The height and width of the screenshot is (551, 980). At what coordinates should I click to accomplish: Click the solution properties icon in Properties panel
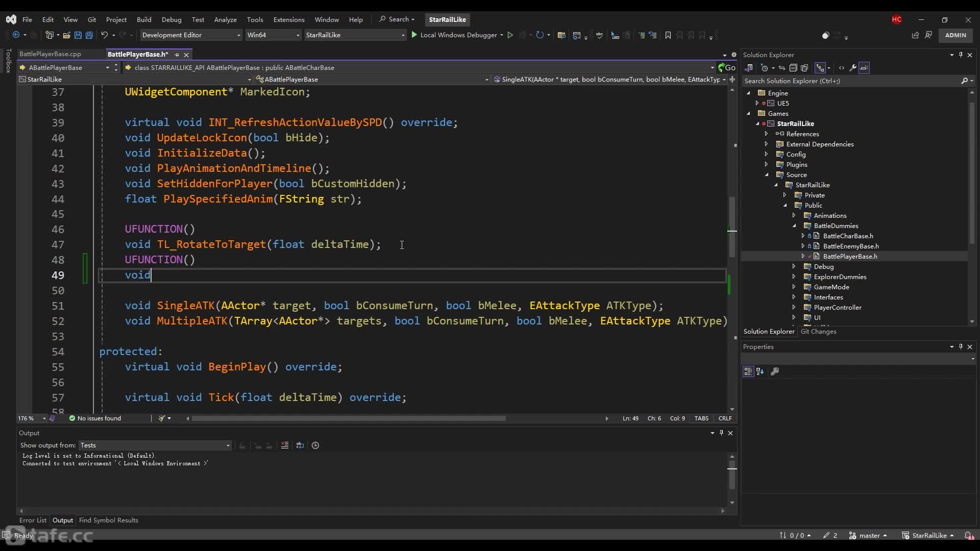coord(775,371)
